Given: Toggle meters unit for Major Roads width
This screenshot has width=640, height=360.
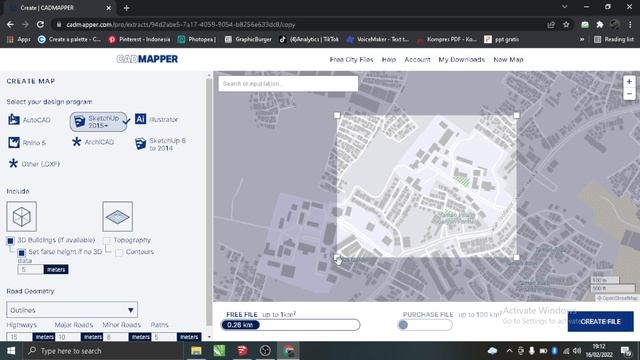Looking at the screenshot, I should pyautogui.click(x=93, y=337).
